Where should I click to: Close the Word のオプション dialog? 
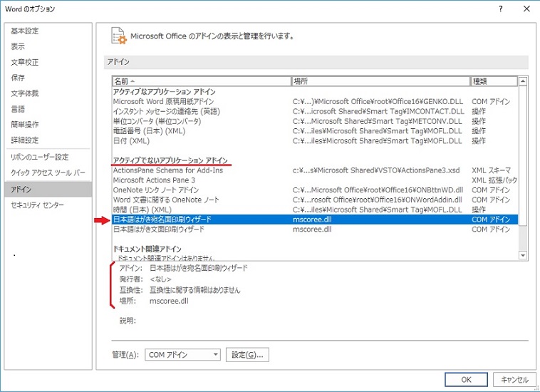(x=526, y=9)
